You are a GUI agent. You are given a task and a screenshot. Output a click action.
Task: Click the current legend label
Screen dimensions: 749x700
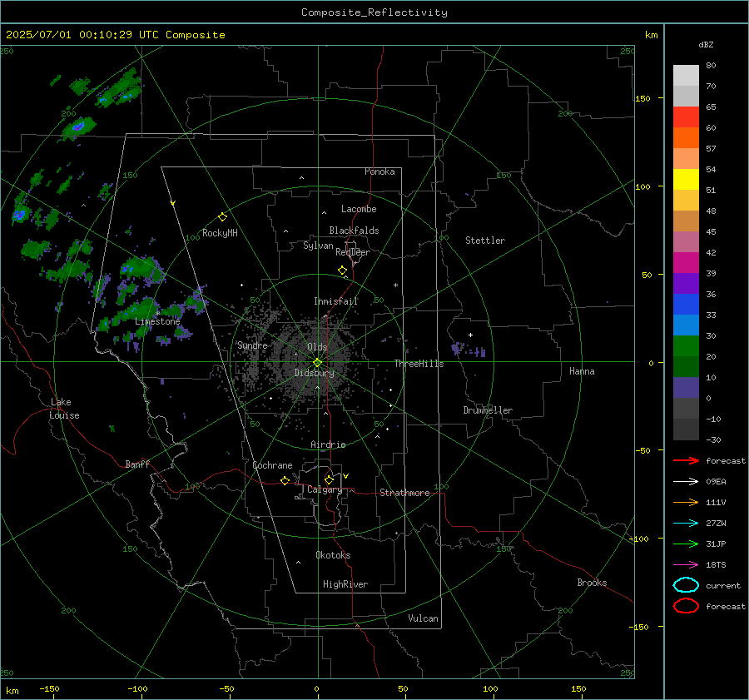pyautogui.click(x=723, y=586)
